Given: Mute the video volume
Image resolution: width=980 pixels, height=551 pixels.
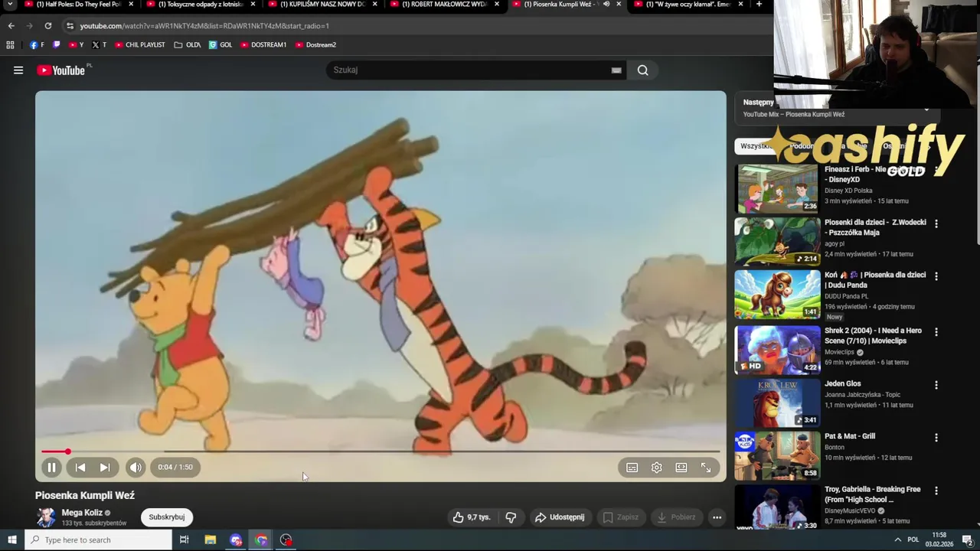Looking at the screenshot, I should (x=136, y=467).
